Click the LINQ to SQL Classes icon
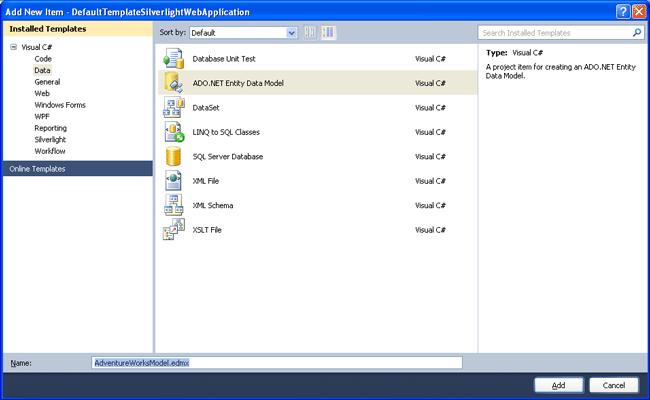Viewport: 650px width, 400px height. point(174,132)
